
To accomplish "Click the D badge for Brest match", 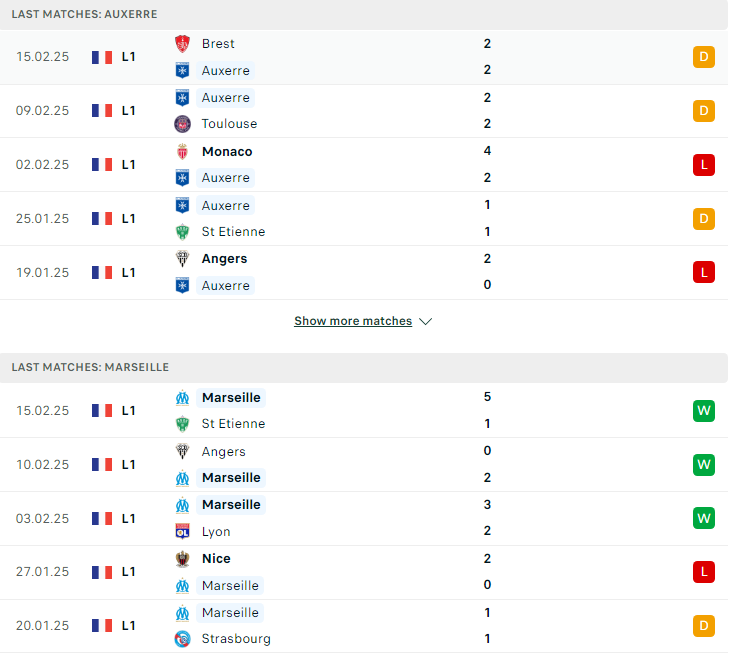I will point(704,57).
